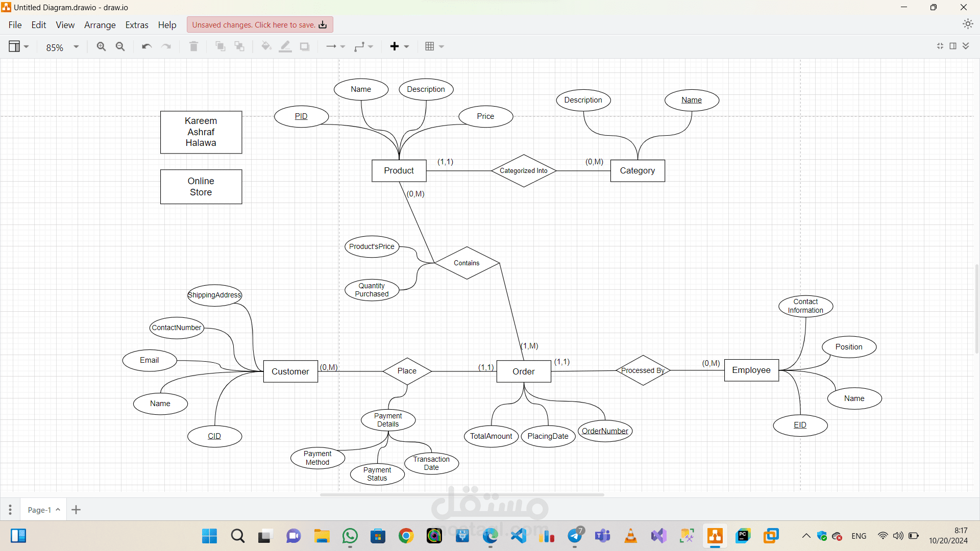
Task: Select the Page-1 tab
Action: click(x=40, y=510)
